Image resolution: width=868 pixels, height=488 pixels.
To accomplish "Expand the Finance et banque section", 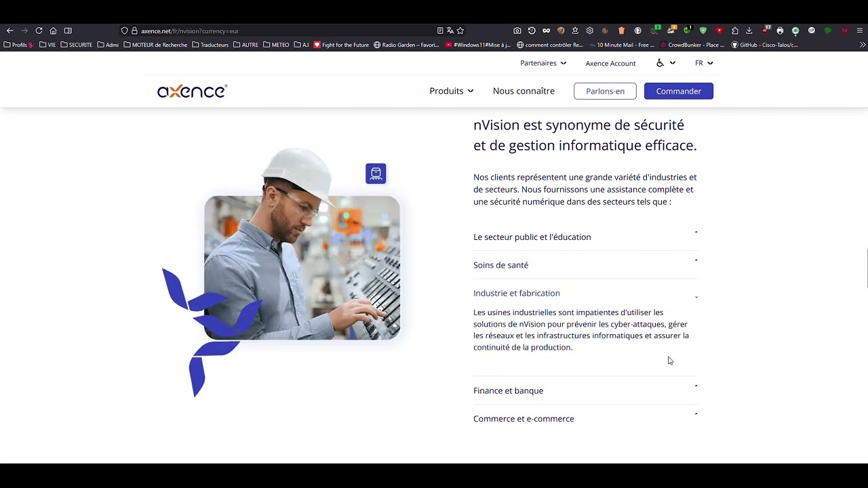I will click(x=585, y=390).
